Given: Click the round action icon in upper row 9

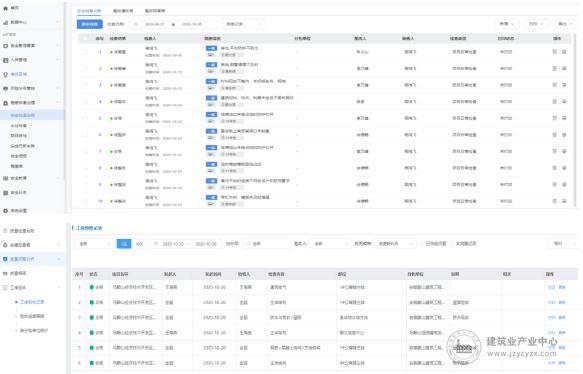Looking at the screenshot, I should click(x=564, y=184).
